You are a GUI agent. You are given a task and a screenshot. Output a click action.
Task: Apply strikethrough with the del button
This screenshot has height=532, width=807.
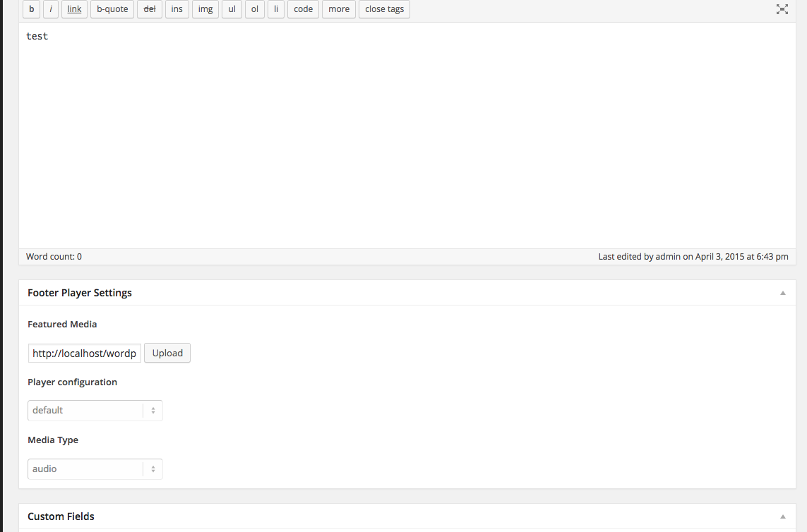[x=149, y=9]
